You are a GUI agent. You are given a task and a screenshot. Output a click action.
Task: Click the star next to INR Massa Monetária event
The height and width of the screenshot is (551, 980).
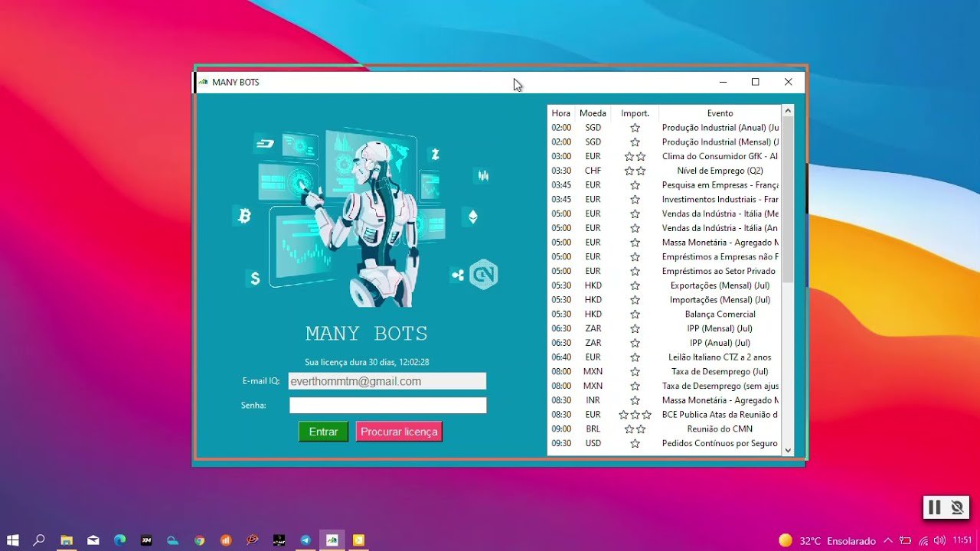tap(635, 399)
